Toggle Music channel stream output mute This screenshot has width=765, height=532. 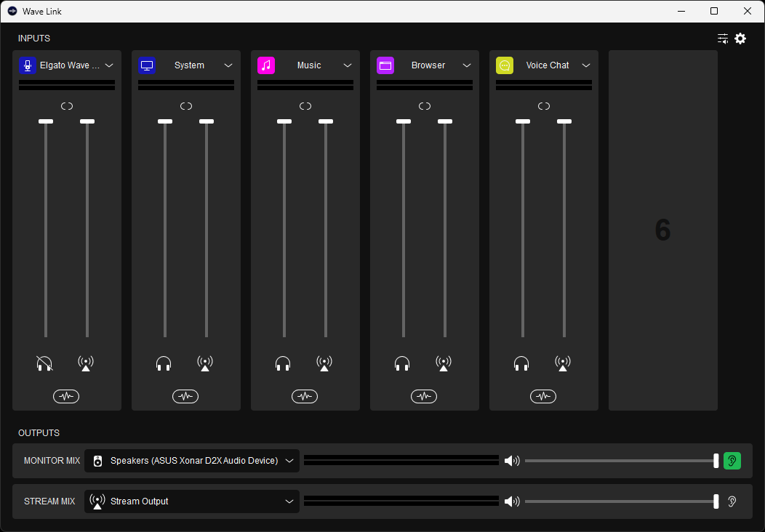pyautogui.click(x=324, y=363)
